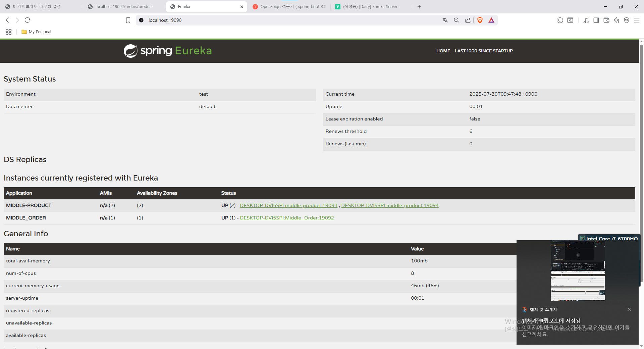Click the capture saved to clipboard notification title
The width and height of the screenshot is (644, 349).
click(x=551, y=321)
